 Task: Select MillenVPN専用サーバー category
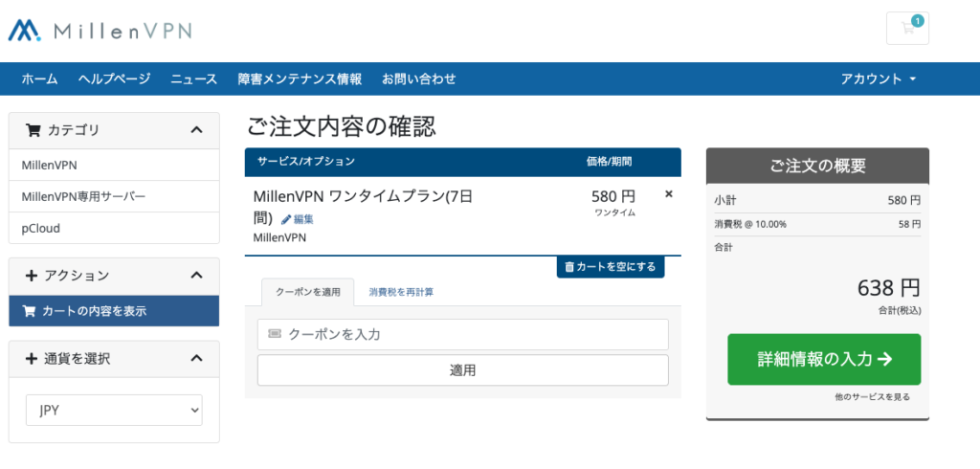84,196
